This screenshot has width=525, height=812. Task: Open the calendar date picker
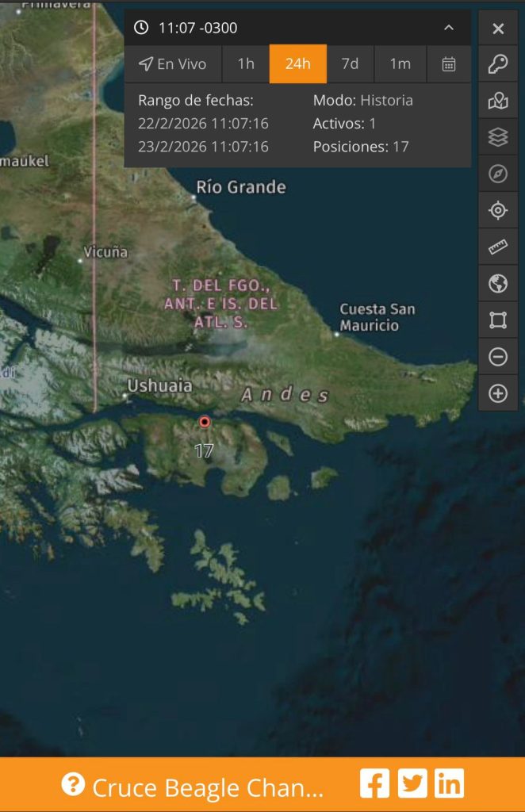449,63
